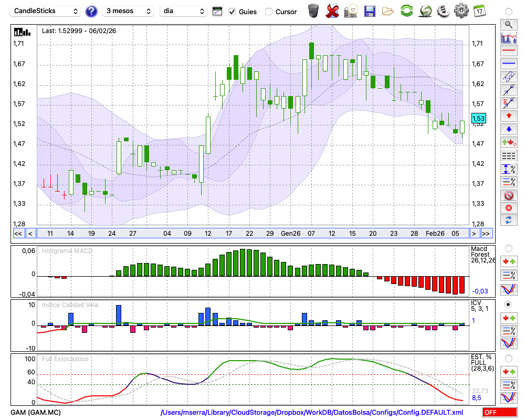
Task: Open the gear settings icon
Action: click(461, 10)
